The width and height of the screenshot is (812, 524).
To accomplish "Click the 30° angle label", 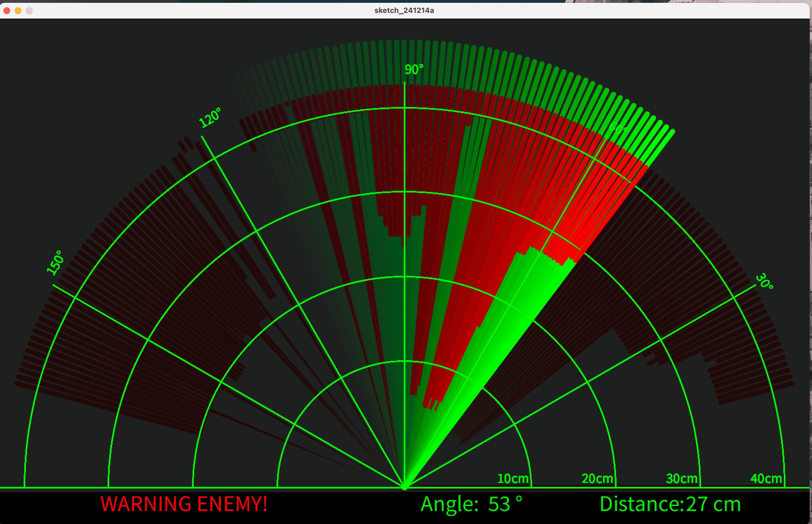I will tap(765, 281).
